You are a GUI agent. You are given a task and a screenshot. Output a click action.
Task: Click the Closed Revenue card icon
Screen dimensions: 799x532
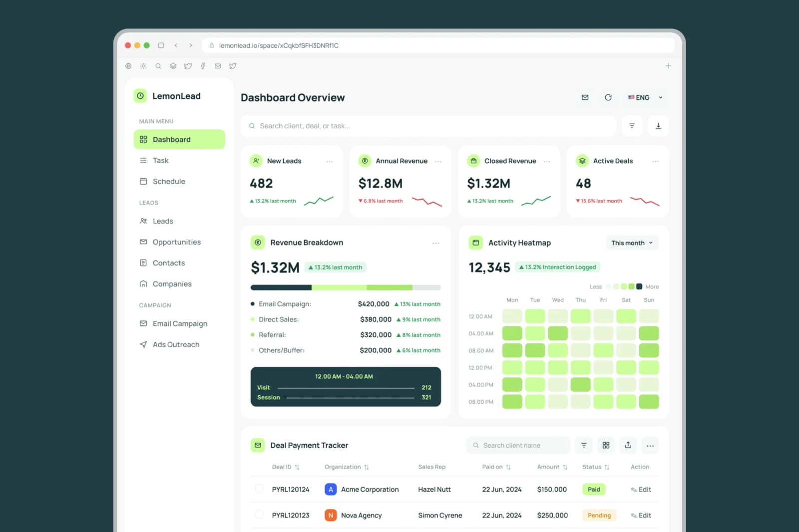pos(473,161)
